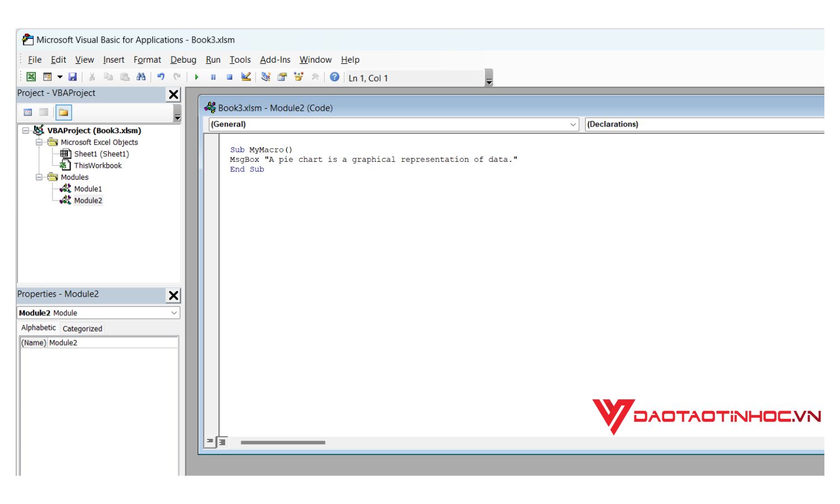Open the Run menu
Viewport: 840px width, 504px height.
click(213, 59)
